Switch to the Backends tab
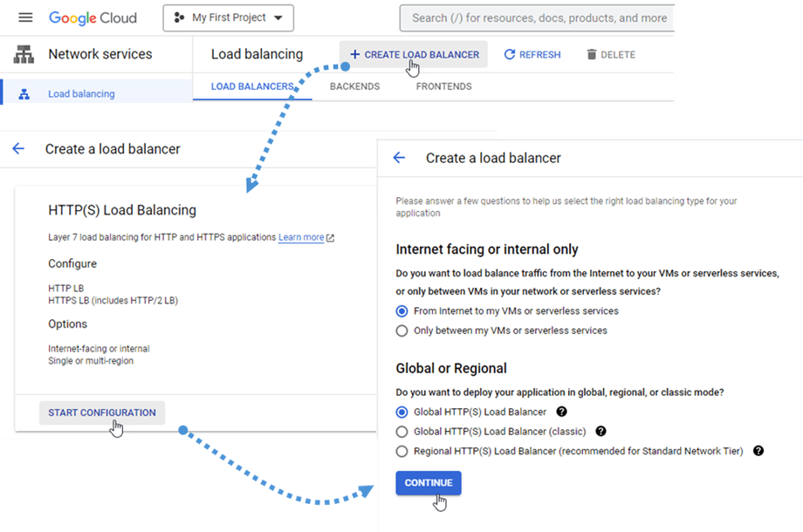This screenshot has height=532, width=803. point(354,86)
